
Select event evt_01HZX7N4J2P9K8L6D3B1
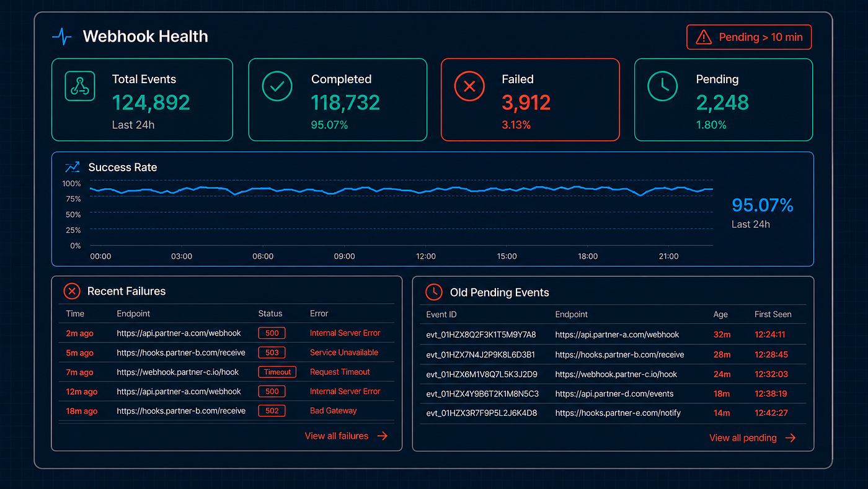pos(480,355)
